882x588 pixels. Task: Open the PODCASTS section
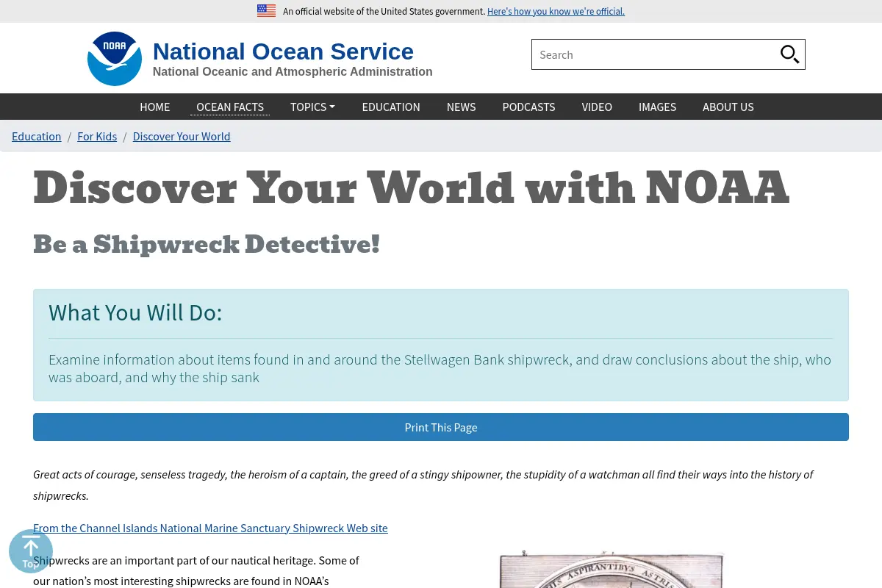point(528,107)
